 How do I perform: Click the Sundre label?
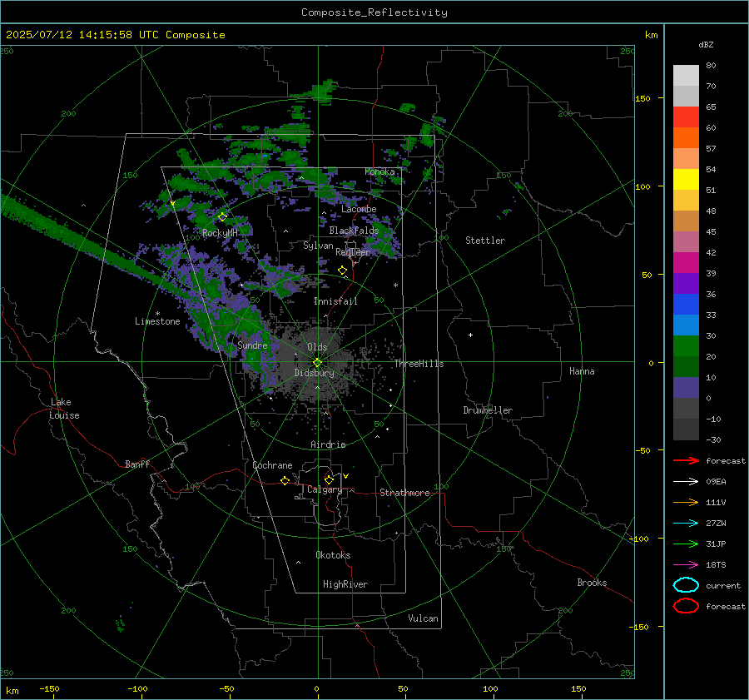tap(252, 345)
